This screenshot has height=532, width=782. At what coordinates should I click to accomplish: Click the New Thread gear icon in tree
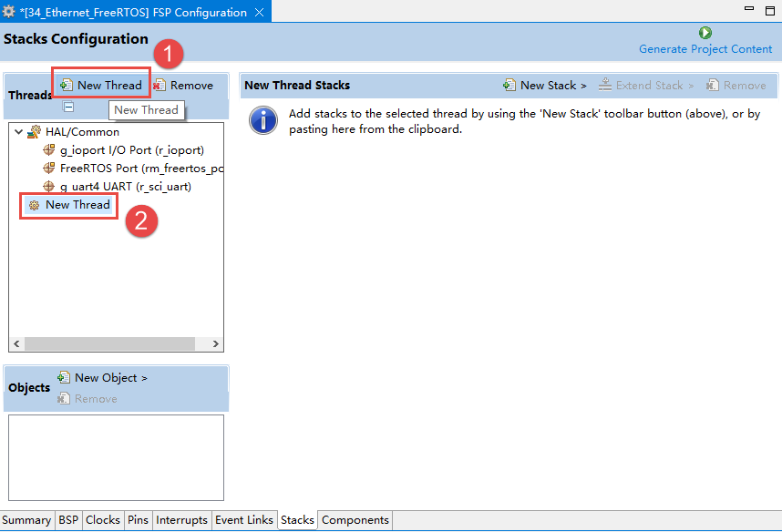click(34, 205)
